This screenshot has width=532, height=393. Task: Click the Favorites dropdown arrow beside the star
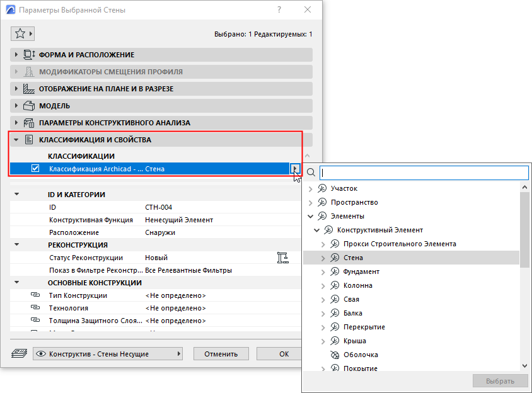tap(30, 33)
